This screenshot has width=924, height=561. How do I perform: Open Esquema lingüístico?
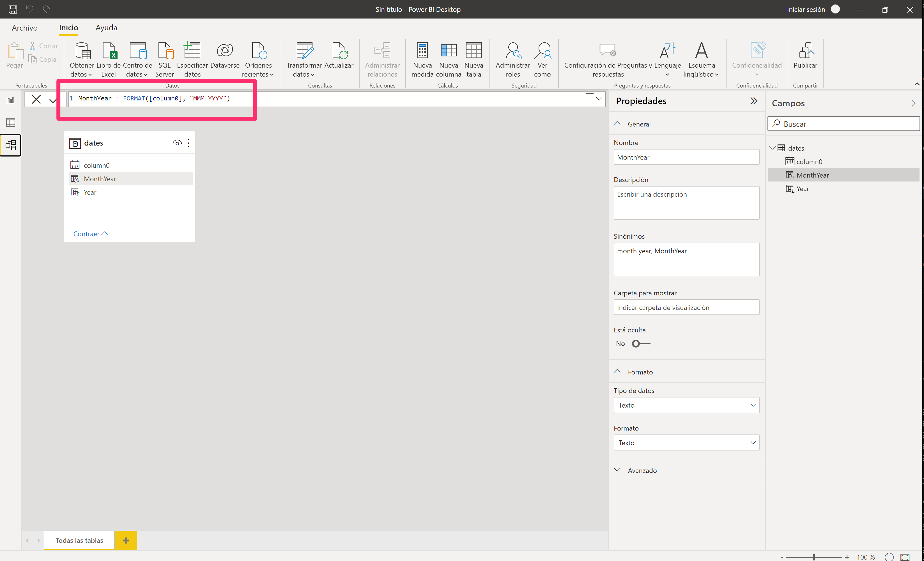[701, 60]
